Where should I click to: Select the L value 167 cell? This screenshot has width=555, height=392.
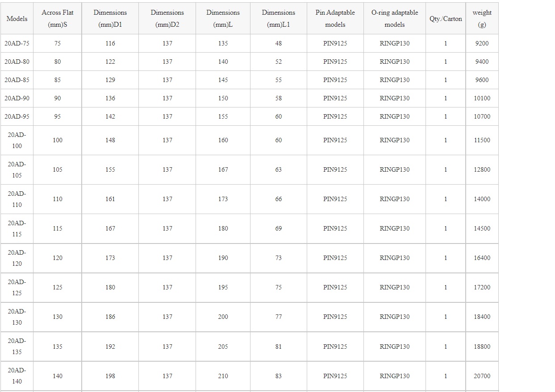pos(223,169)
